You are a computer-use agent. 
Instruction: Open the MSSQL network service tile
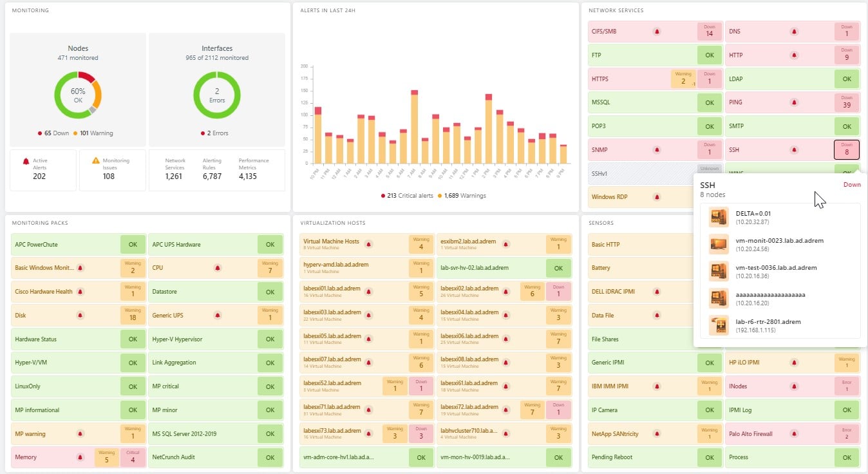656,102
